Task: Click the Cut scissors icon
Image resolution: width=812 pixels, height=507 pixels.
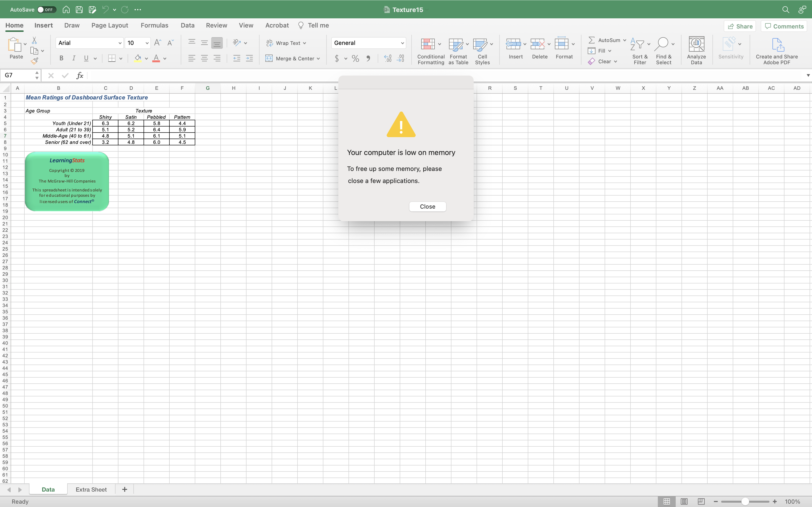Action: (34, 41)
